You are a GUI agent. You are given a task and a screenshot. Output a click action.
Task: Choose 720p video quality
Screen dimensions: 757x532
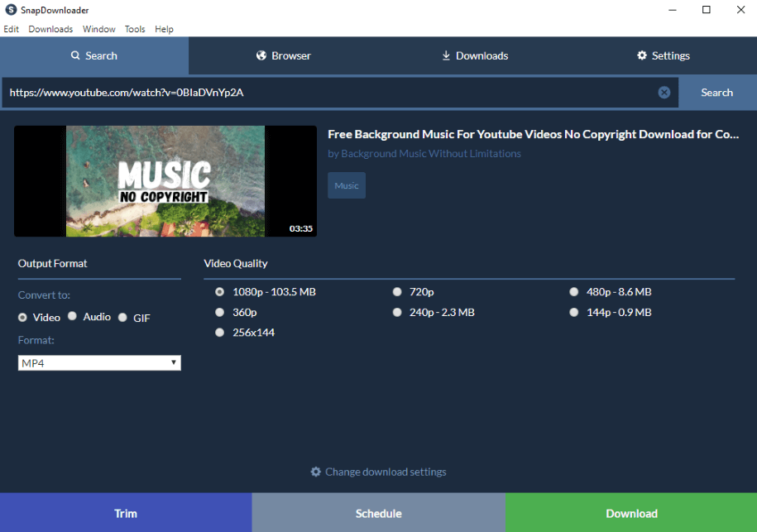(x=397, y=291)
